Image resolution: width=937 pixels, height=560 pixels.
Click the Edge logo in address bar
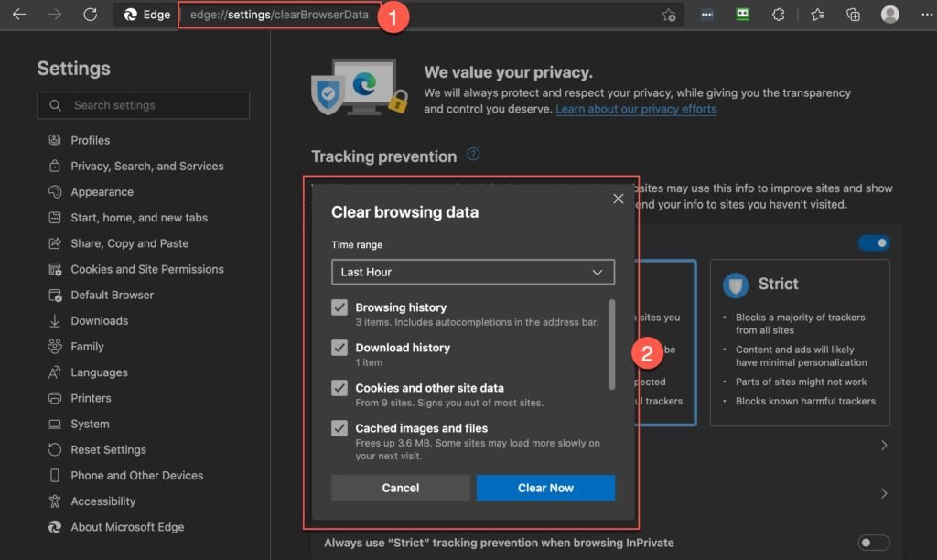[130, 15]
